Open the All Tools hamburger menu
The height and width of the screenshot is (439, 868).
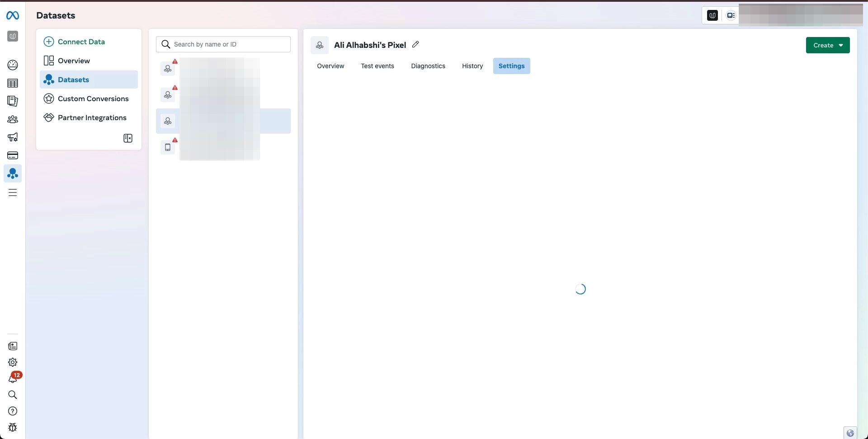pyautogui.click(x=13, y=192)
